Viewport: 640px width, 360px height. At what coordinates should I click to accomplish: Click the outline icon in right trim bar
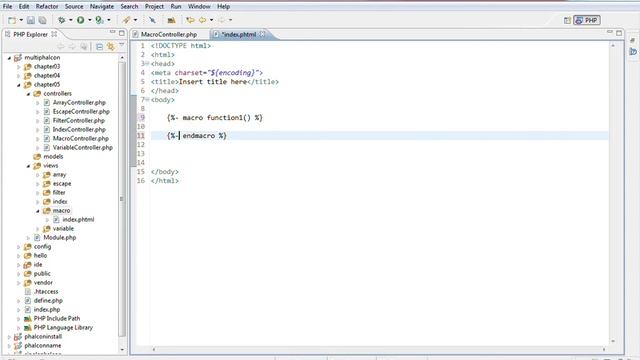(x=633, y=52)
